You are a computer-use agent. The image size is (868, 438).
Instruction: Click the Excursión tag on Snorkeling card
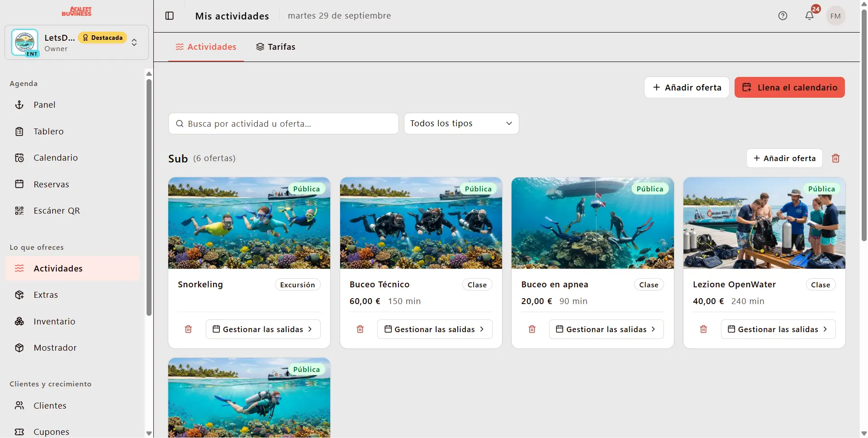click(x=298, y=285)
